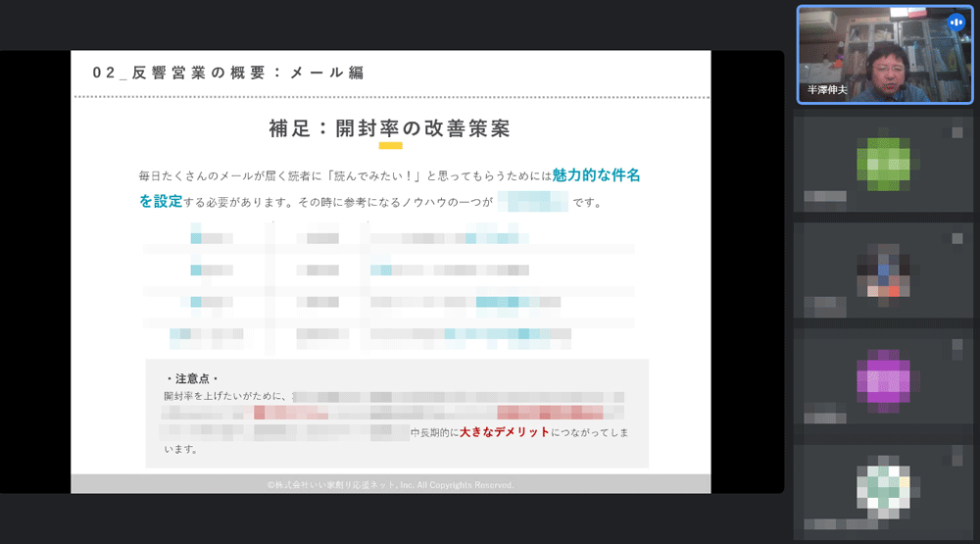Click the mic status icon on green avatar tile
This screenshot has width=980, height=544.
[956, 130]
